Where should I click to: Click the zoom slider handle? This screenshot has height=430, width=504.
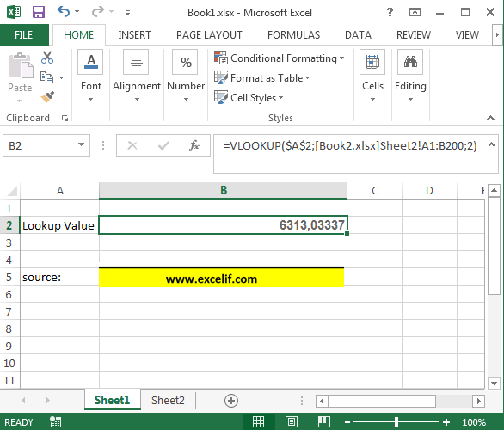396,421
